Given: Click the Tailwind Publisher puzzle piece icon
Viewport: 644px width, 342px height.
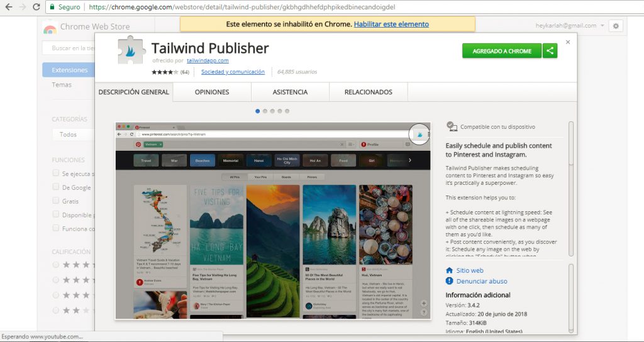Looking at the screenshot, I should click(131, 50).
